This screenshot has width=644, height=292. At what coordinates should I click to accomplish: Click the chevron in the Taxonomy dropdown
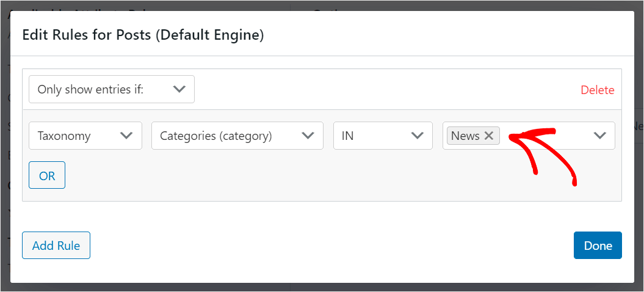(127, 136)
